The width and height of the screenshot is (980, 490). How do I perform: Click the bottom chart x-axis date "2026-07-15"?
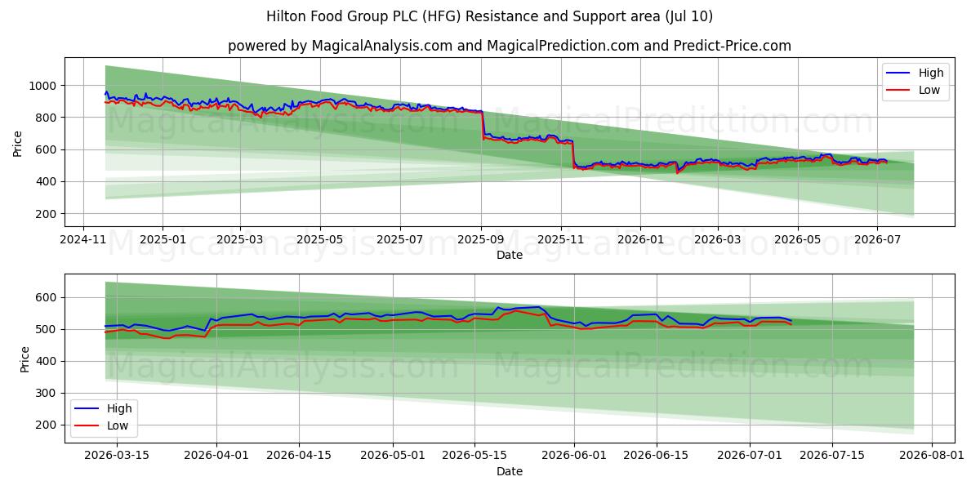coord(831,457)
